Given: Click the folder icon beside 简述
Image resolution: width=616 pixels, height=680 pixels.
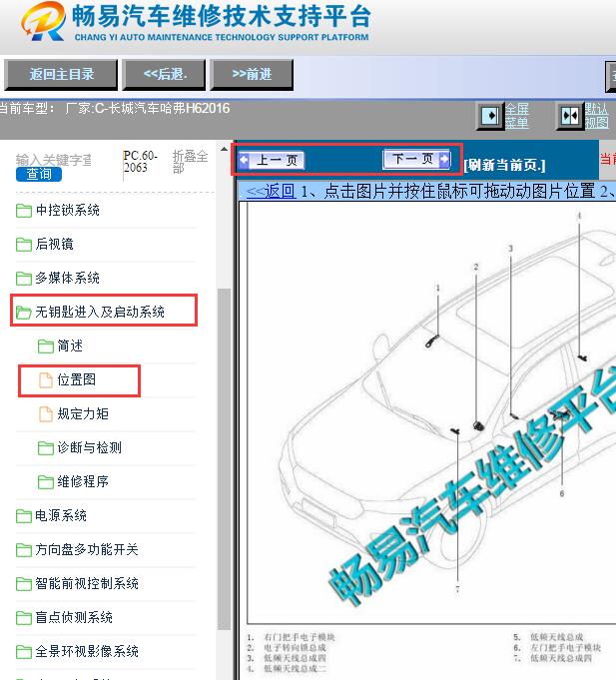Looking at the screenshot, I should click(46, 346).
